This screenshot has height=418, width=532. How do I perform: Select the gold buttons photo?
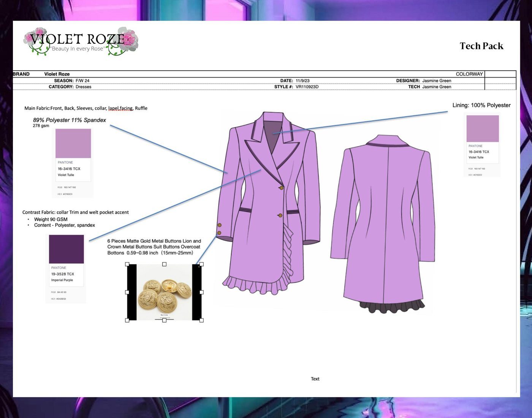(x=164, y=292)
